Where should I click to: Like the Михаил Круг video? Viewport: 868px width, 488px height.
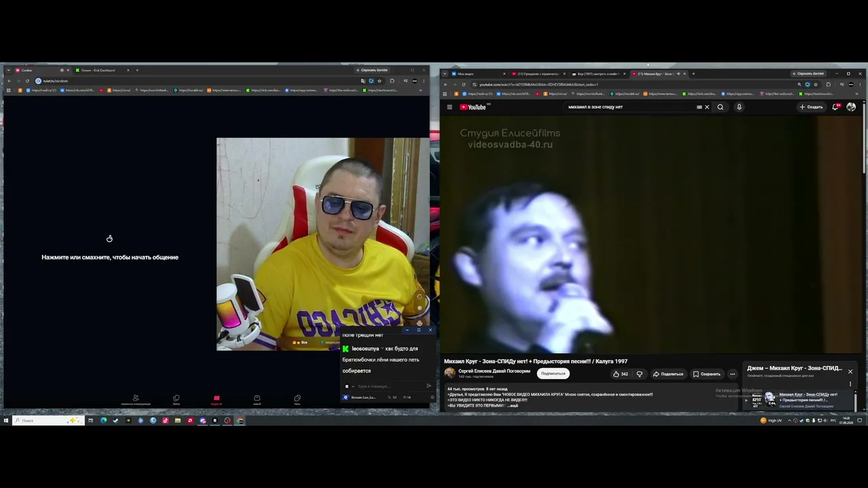[620, 374]
